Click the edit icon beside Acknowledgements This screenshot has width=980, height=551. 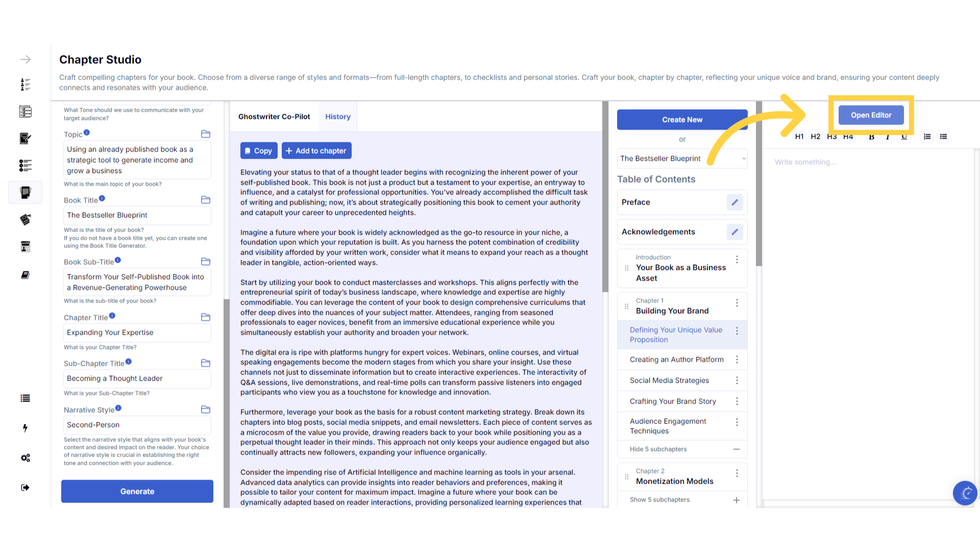coord(734,232)
